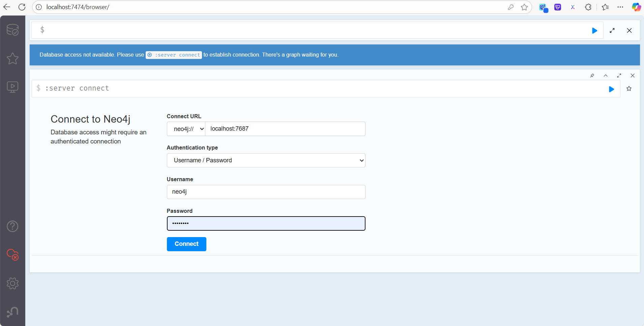Image resolution: width=644 pixels, height=326 pixels.
Task: Click the blue X-letter extension icon
Action: click(x=573, y=7)
